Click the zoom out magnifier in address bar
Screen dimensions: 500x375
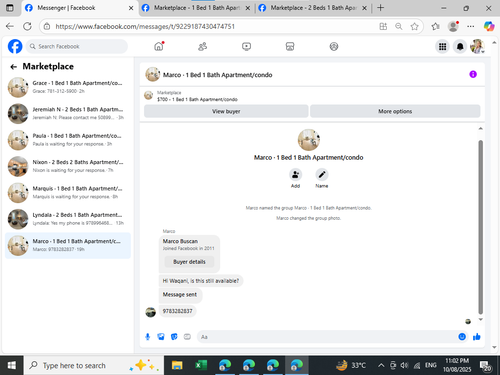[399, 26]
